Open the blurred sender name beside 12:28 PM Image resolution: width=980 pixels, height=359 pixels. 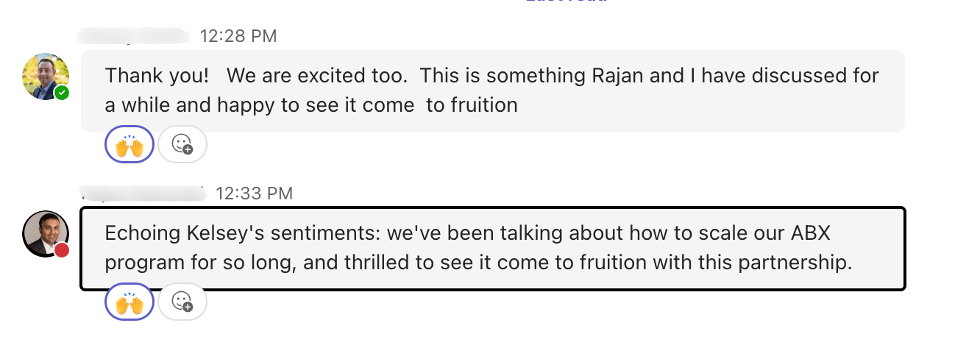pos(132,36)
